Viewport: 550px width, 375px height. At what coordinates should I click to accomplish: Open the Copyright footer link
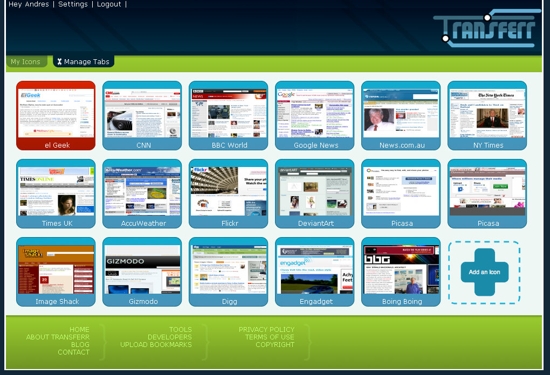click(275, 344)
